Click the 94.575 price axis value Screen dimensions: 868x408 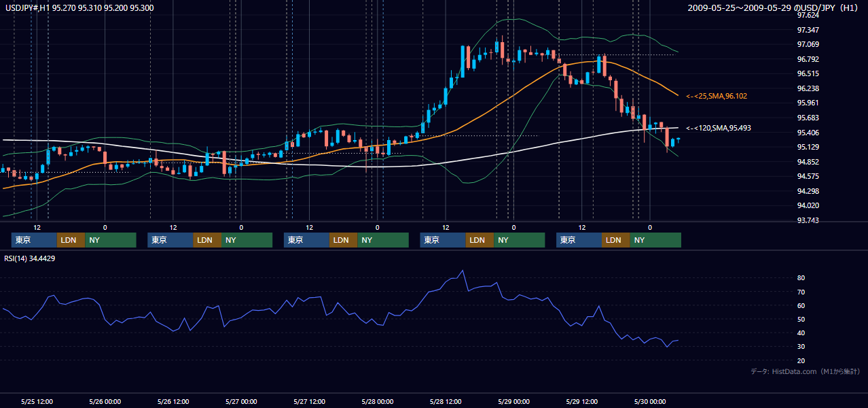(808, 176)
